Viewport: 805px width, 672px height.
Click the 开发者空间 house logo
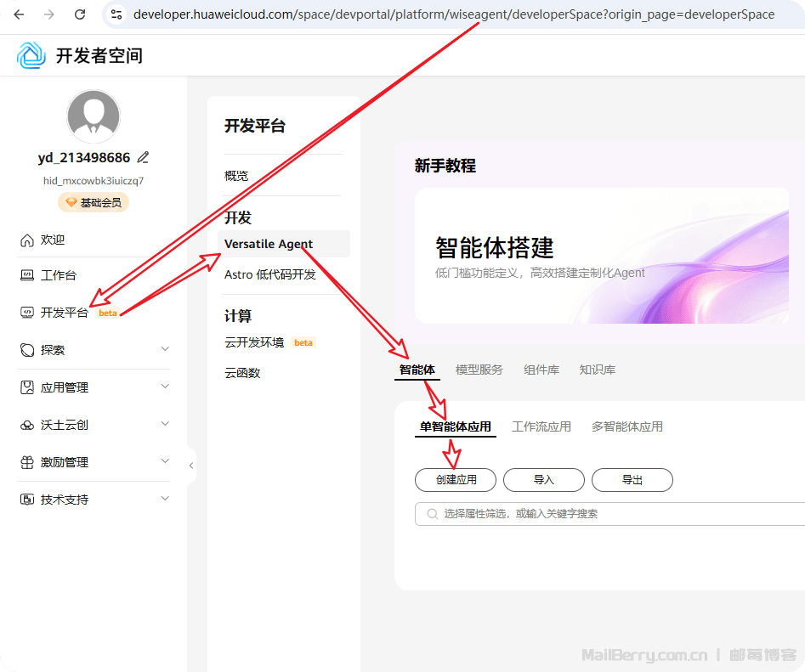coord(31,55)
